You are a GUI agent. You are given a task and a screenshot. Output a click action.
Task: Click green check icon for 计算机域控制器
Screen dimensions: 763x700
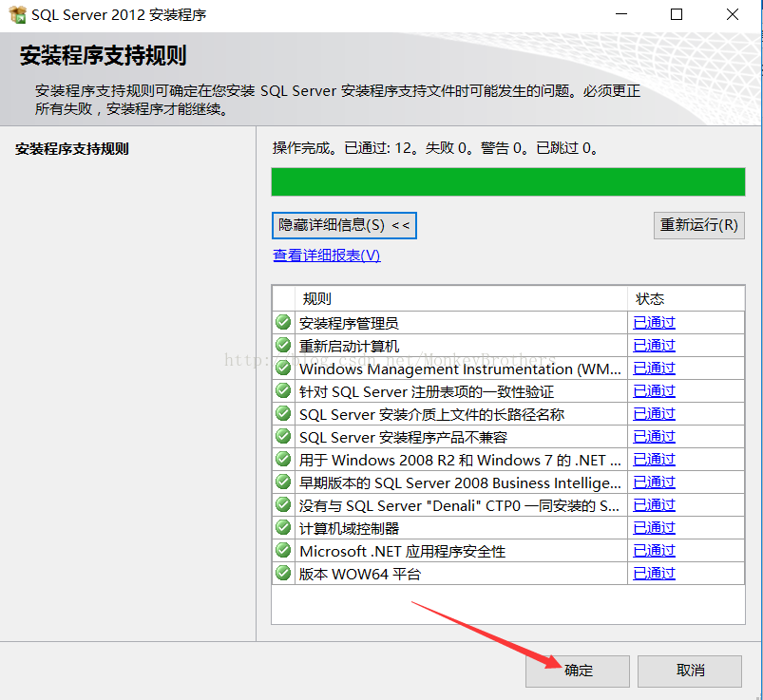(x=283, y=527)
